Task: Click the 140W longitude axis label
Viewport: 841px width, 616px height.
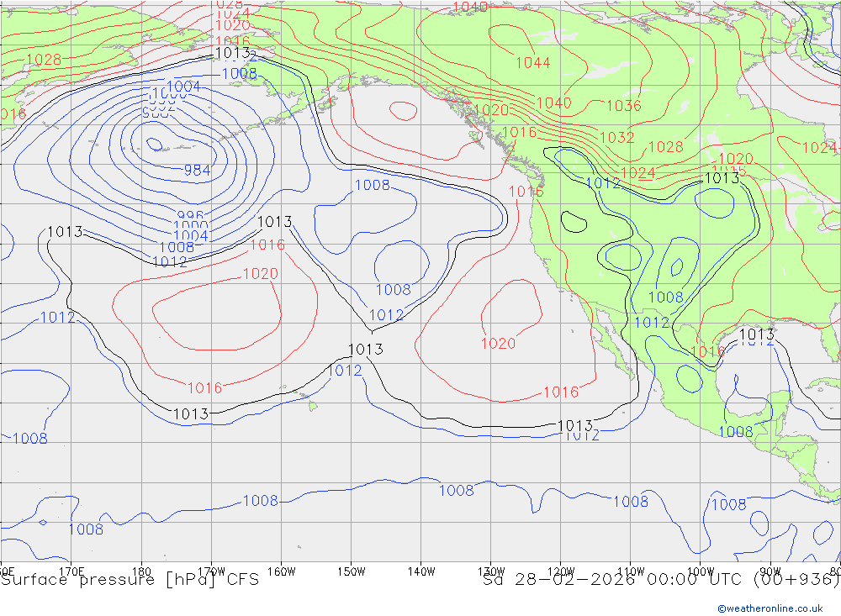Action: pos(421,571)
